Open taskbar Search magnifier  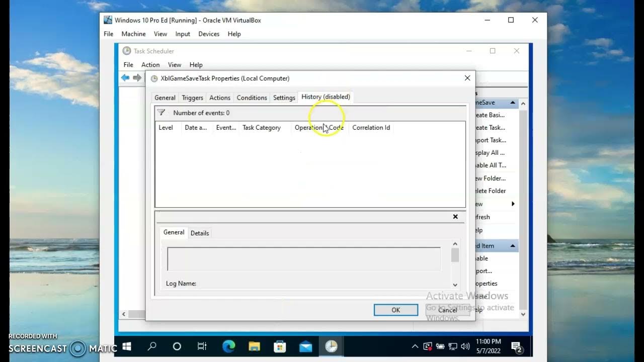pyautogui.click(x=151, y=346)
